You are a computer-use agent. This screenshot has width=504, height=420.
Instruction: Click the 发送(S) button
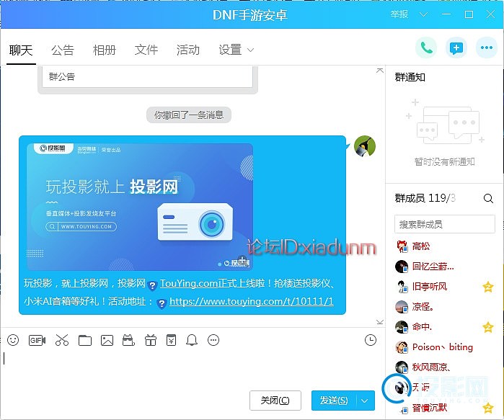(x=334, y=401)
